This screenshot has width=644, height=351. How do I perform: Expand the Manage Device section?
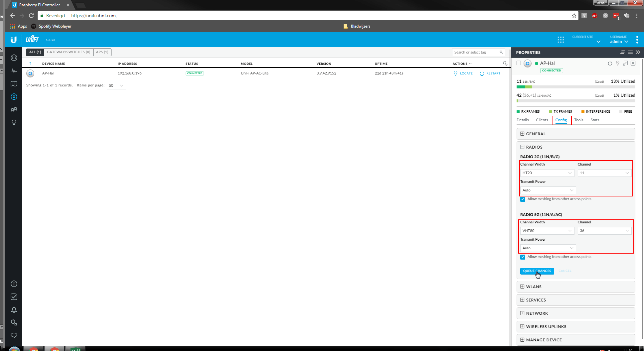tap(576, 340)
